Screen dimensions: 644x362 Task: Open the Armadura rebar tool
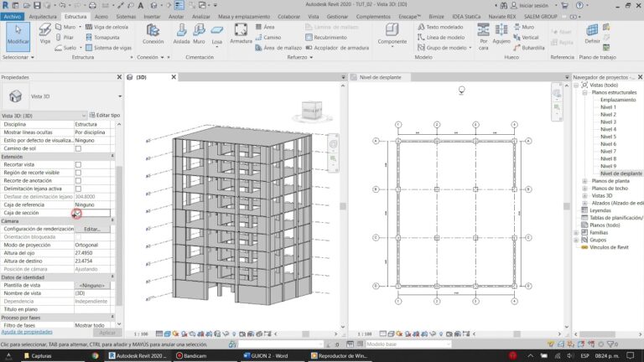(x=241, y=34)
